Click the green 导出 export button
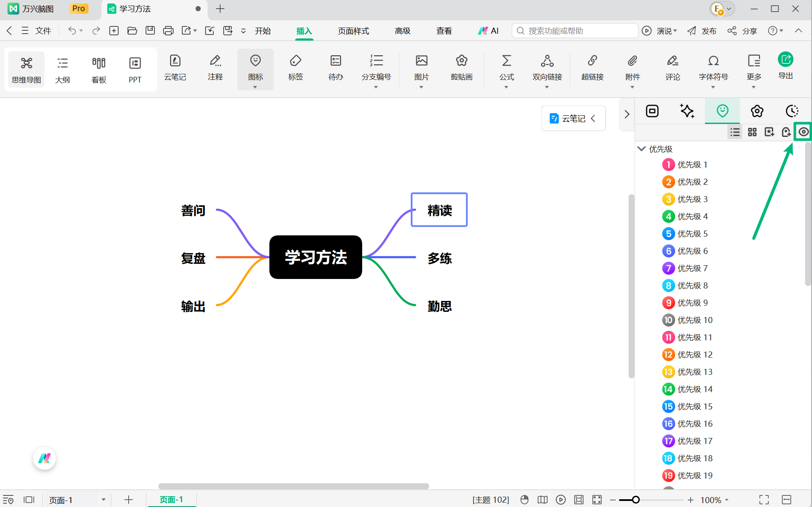Viewport: 812px width, 507px height. (786, 66)
